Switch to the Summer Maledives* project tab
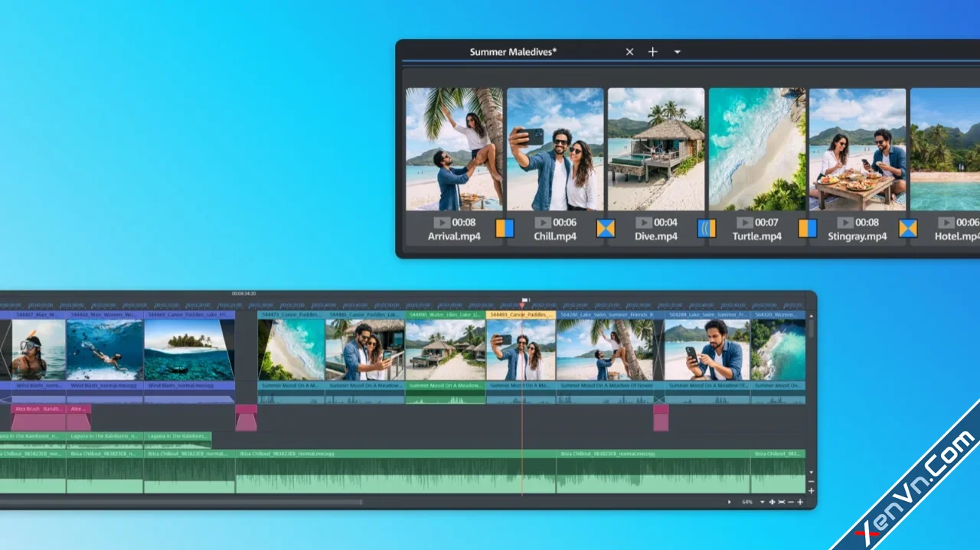Image resolution: width=980 pixels, height=550 pixels. point(513,52)
